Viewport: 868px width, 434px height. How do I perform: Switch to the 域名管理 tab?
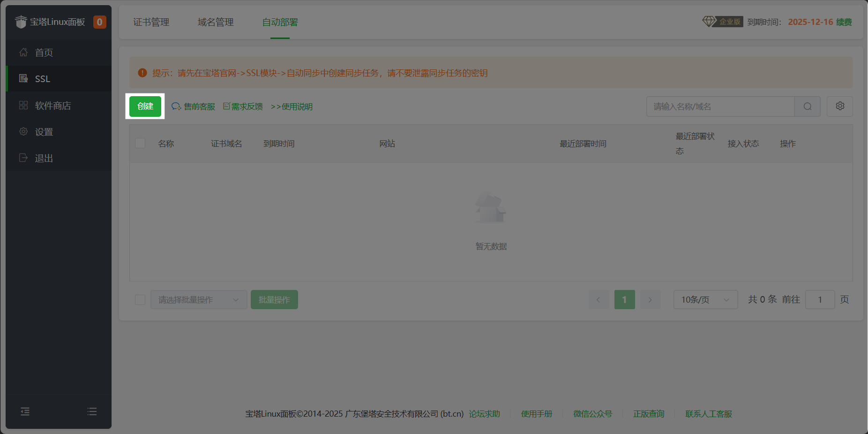215,22
